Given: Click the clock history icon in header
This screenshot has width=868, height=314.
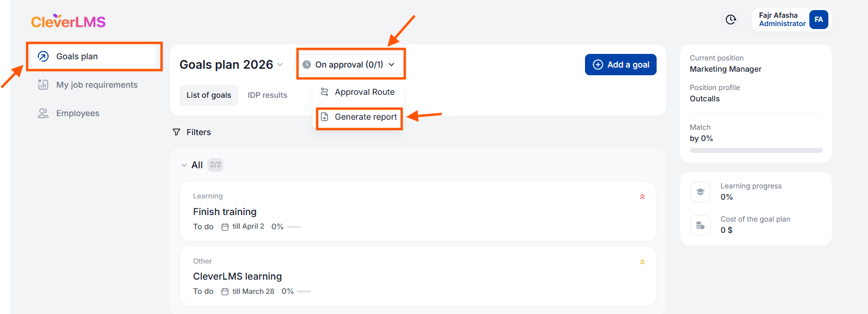Looking at the screenshot, I should click(731, 20).
